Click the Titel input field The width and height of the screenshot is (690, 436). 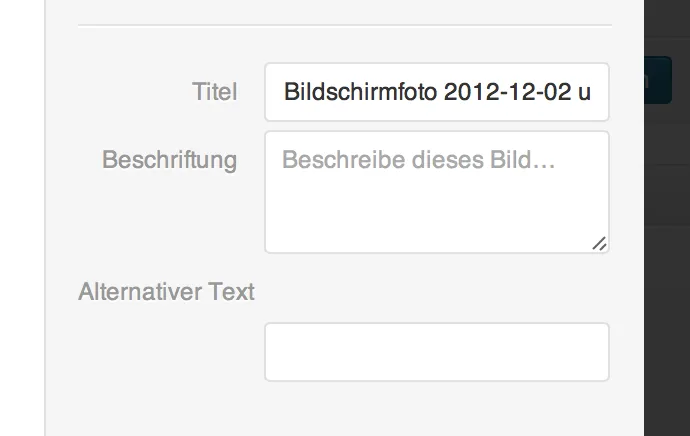pyautogui.click(x=437, y=92)
